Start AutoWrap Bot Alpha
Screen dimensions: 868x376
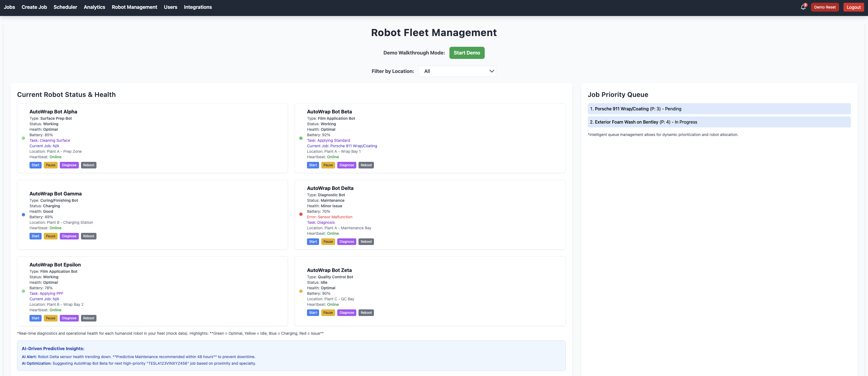pos(35,165)
